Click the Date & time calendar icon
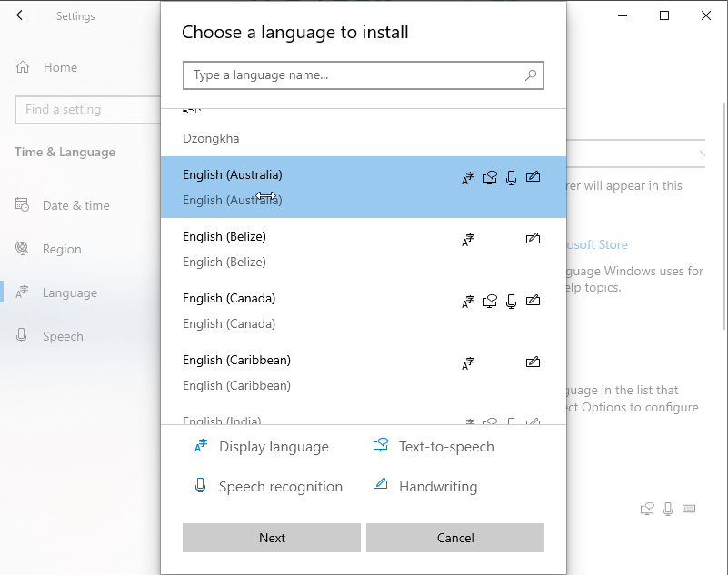The width and height of the screenshot is (728, 575). point(22,204)
